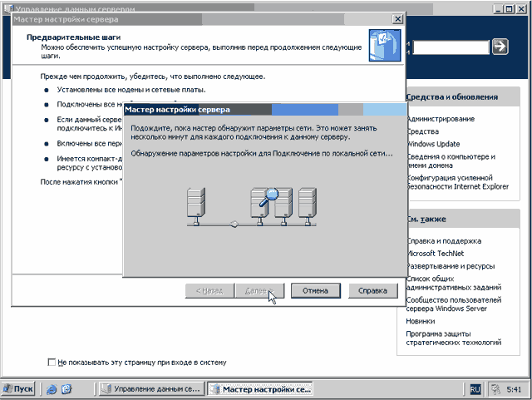Open Конфигурация усиленной безопасности Internet Explorer
This screenshot has width=532, height=400.
click(x=457, y=182)
